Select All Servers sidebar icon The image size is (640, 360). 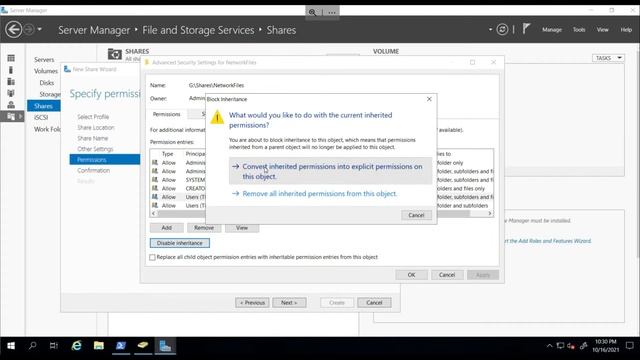pyautogui.click(x=11, y=82)
